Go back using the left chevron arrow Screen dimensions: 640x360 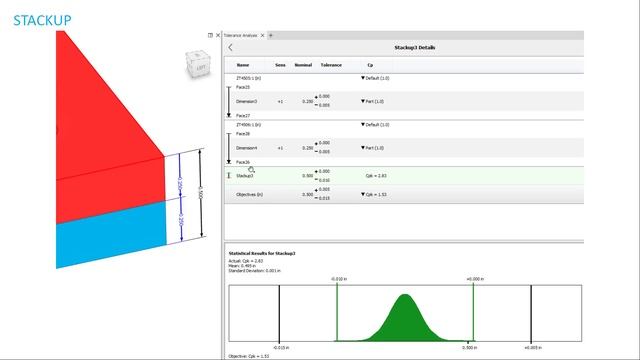[x=231, y=47]
